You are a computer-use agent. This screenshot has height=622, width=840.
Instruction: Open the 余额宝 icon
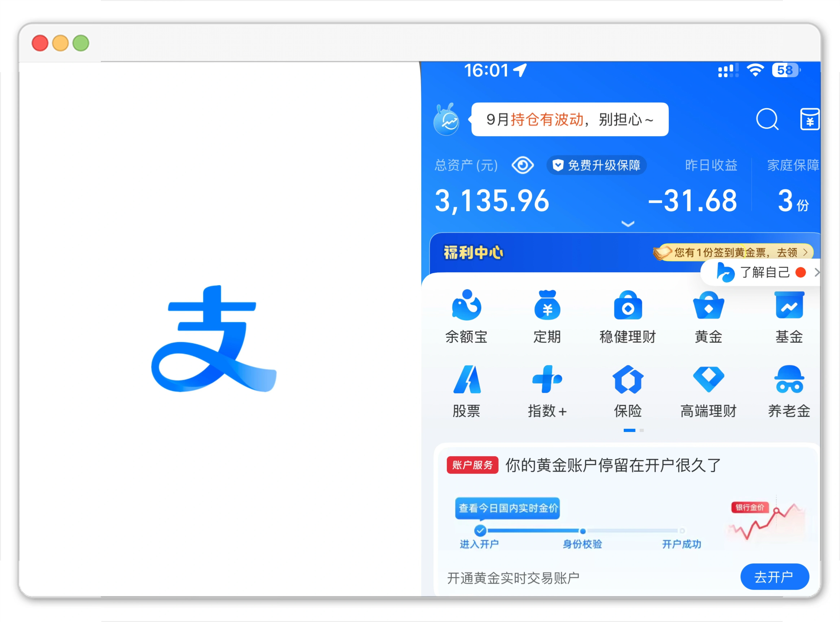467,305
